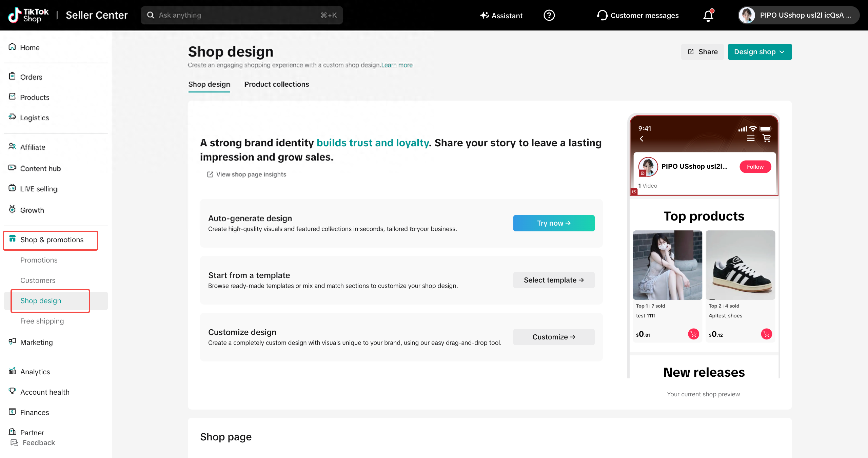This screenshot has height=458, width=868.
Task: Click the profile avatar in header
Action: [747, 15]
